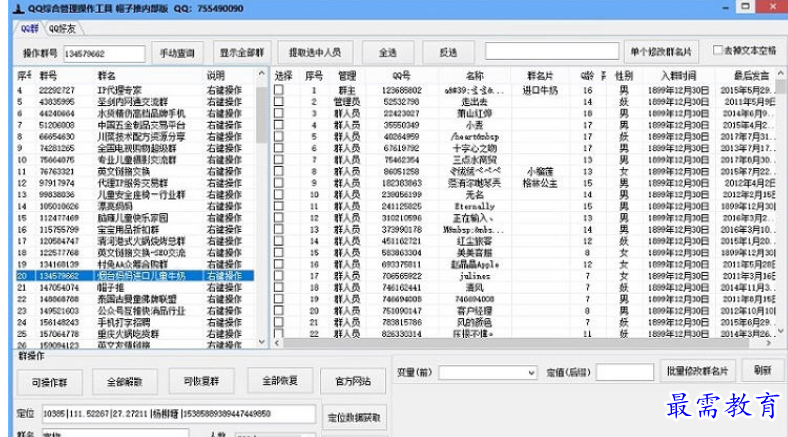Check the box for member 十字心之吻
Image resolution: width=788 pixels, height=437 pixels.
point(279,148)
